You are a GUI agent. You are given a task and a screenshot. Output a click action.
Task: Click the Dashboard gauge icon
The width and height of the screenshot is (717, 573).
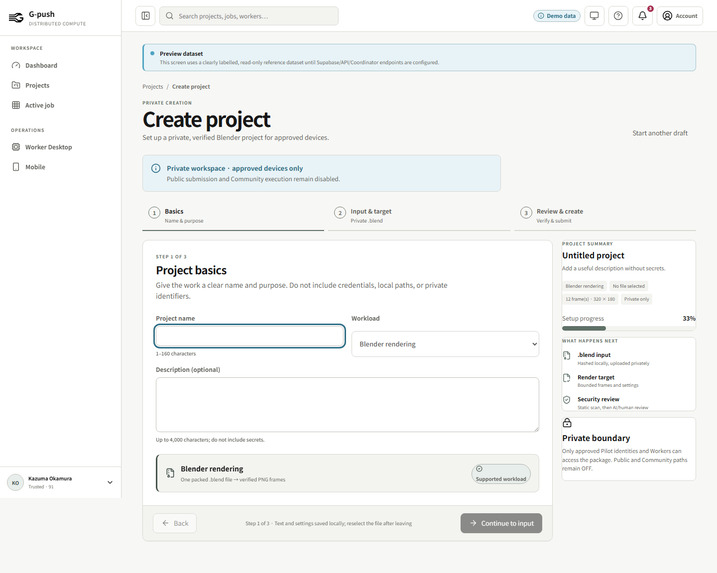click(x=16, y=65)
